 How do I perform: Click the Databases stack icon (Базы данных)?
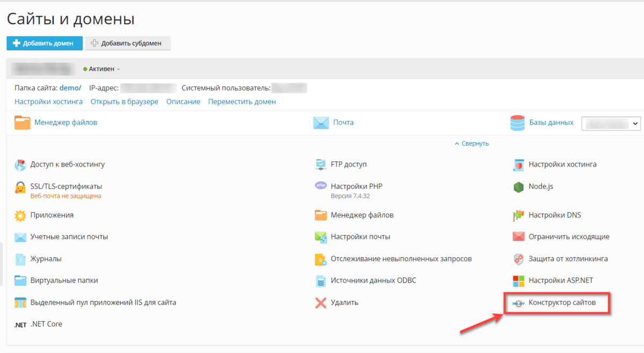pyautogui.click(x=517, y=123)
